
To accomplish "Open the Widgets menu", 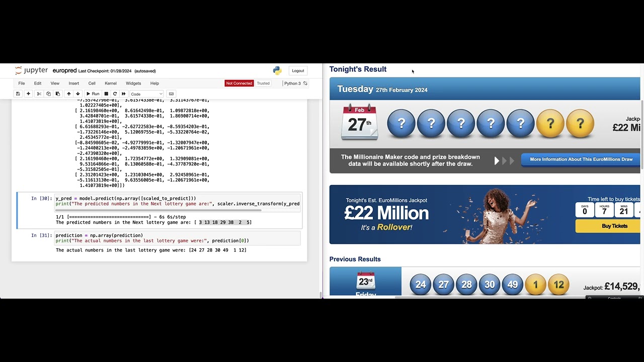I will pyautogui.click(x=133, y=83).
